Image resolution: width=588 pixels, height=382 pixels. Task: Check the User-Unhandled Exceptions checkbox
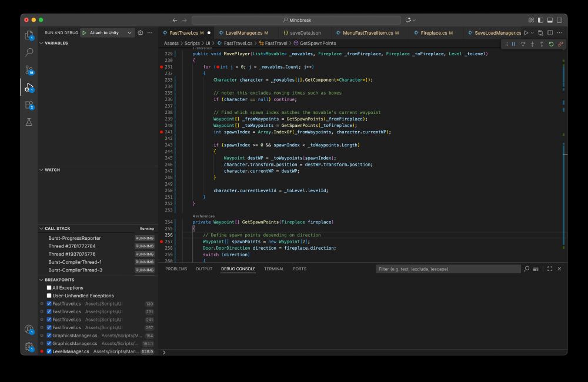click(x=49, y=296)
